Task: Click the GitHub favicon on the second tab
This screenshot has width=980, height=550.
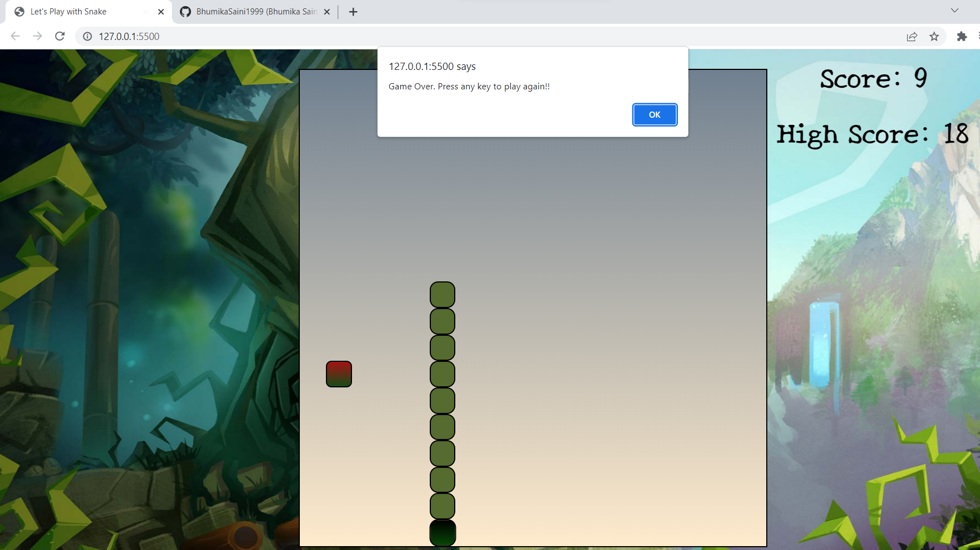Action: (185, 11)
